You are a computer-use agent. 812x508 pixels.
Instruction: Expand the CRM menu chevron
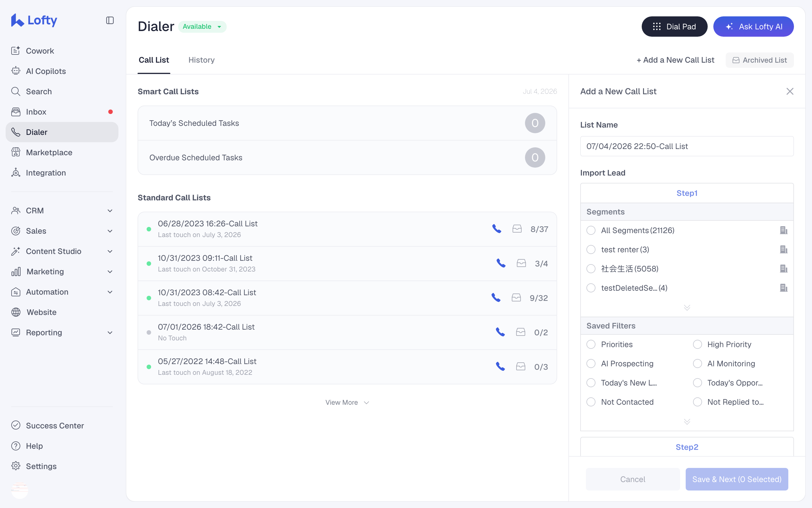point(110,211)
